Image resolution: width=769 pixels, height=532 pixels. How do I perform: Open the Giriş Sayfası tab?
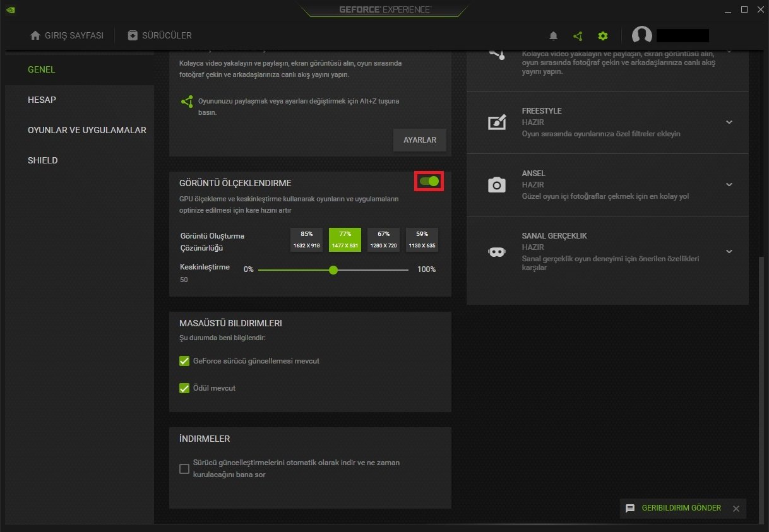(x=67, y=35)
